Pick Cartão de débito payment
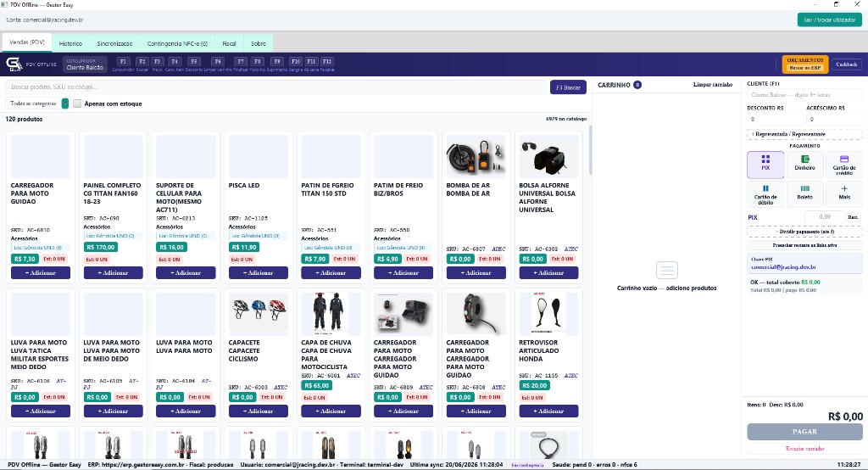The width and height of the screenshot is (868, 470). click(765, 194)
